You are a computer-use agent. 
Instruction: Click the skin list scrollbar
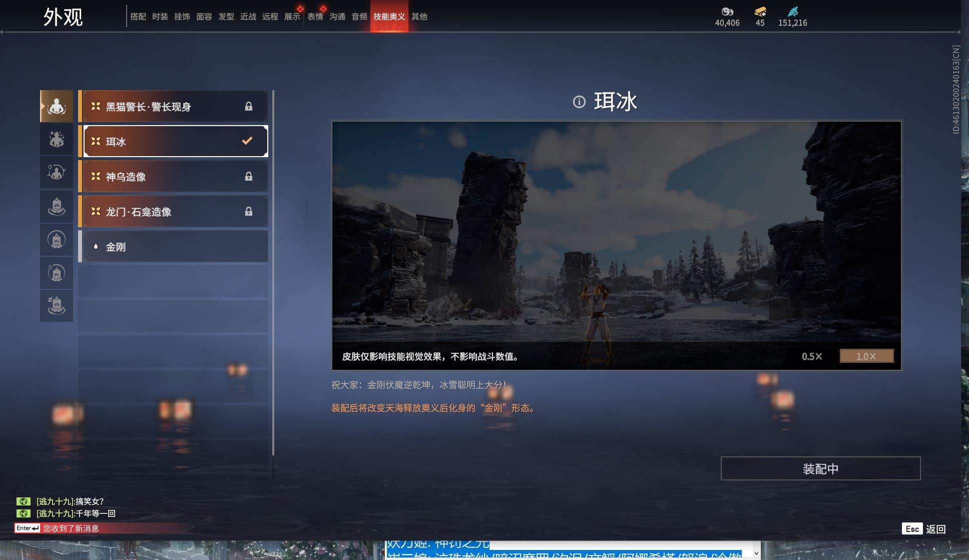tap(273, 273)
